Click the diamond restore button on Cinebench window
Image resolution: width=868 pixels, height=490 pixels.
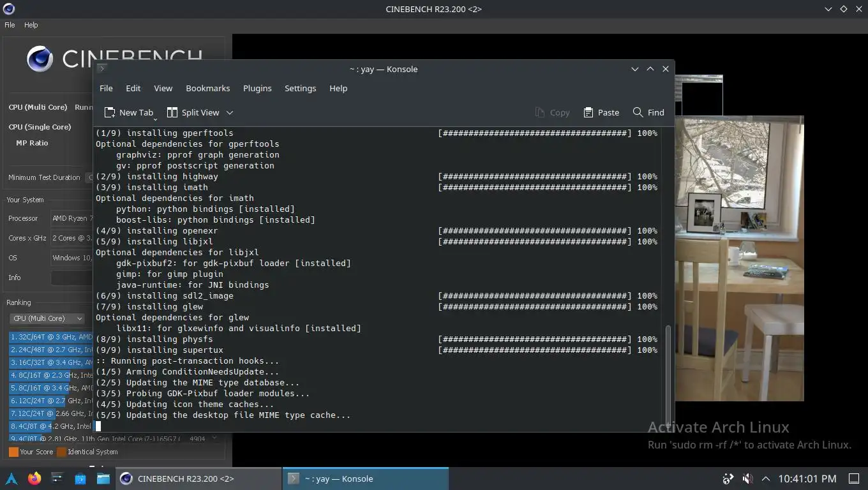843,9
